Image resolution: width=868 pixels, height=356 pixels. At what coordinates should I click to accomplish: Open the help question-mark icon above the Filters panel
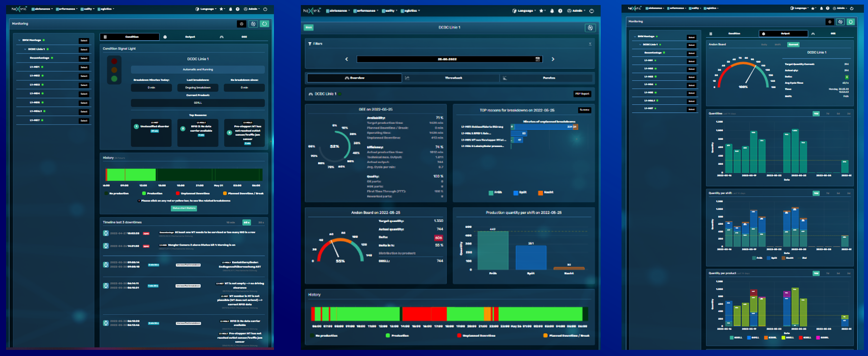click(x=560, y=11)
